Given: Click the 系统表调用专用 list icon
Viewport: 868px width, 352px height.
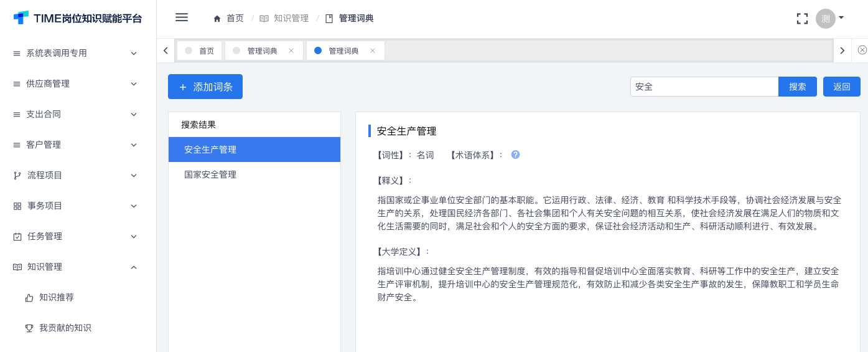Looking at the screenshot, I should click(x=17, y=53).
